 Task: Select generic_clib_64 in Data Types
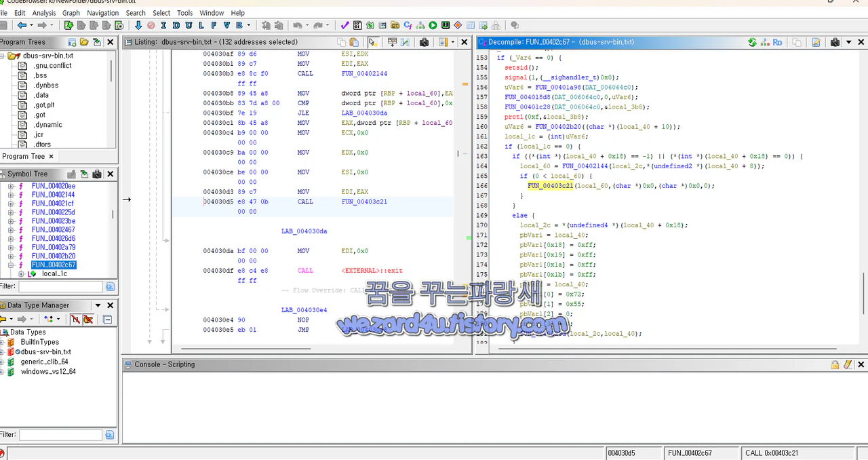(44, 362)
